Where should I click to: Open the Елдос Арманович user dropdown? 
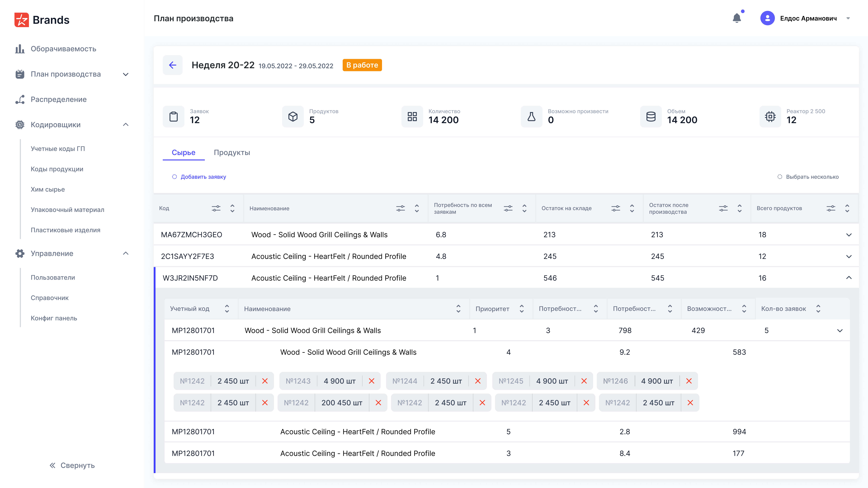coord(848,18)
